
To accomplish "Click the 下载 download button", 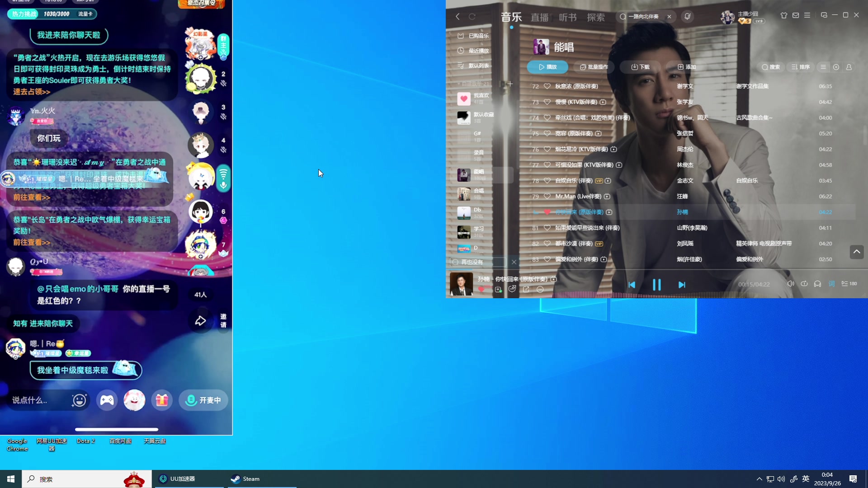I will click(x=640, y=67).
